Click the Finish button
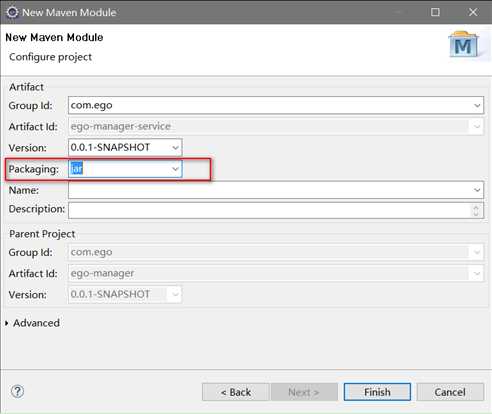Image resolution: width=492 pixels, height=414 pixels. coord(377,392)
